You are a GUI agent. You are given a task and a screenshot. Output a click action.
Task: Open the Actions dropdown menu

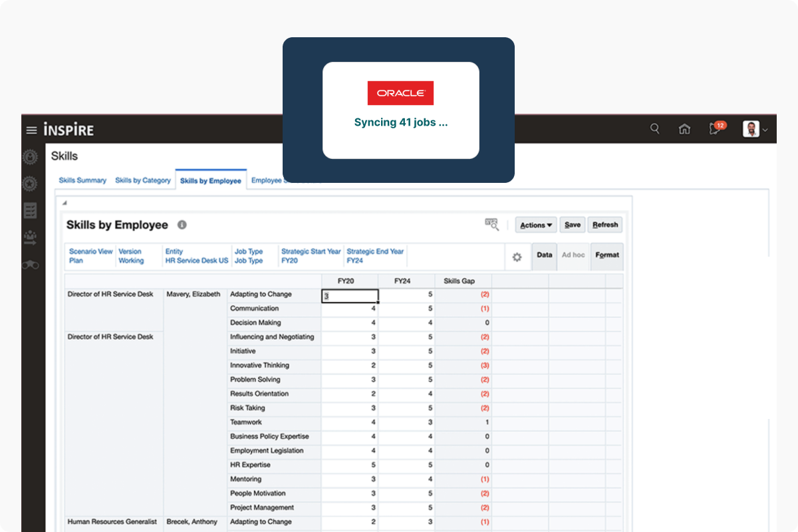tap(536, 225)
